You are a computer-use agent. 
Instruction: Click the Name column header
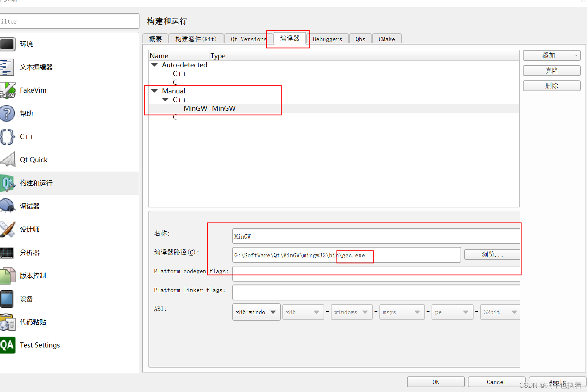tap(179, 56)
